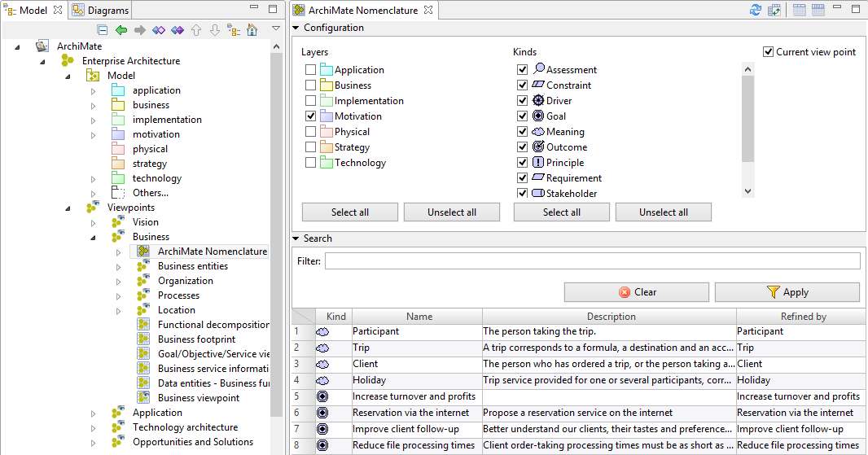
Task: Click the Viewpoints folder icon in tree
Action: pyautogui.click(x=93, y=207)
